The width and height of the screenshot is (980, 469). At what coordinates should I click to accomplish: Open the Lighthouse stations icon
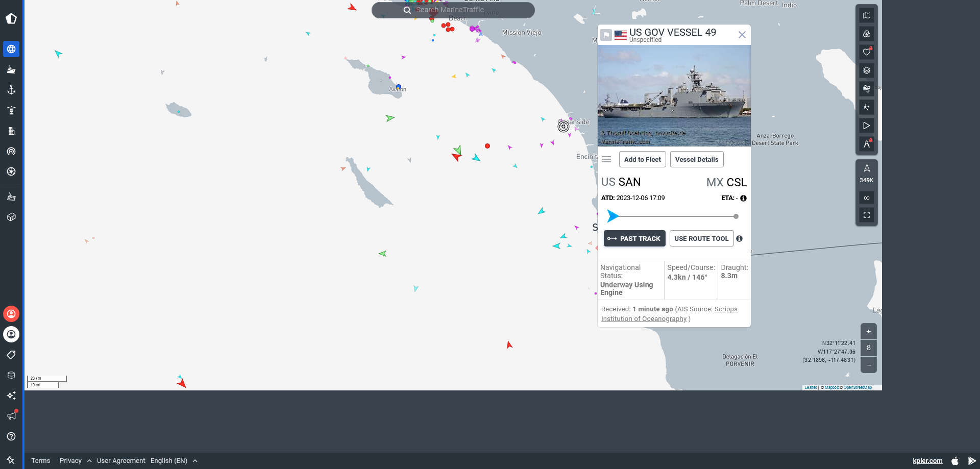click(x=11, y=110)
